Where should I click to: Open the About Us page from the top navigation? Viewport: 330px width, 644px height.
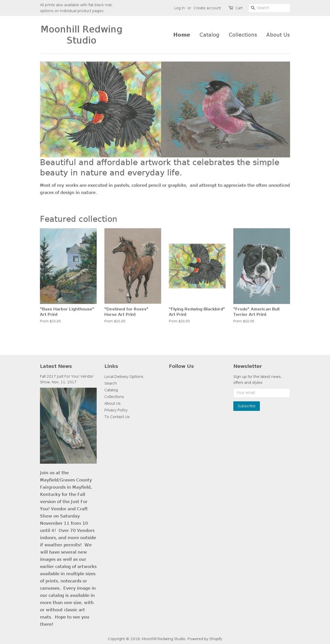point(278,35)
